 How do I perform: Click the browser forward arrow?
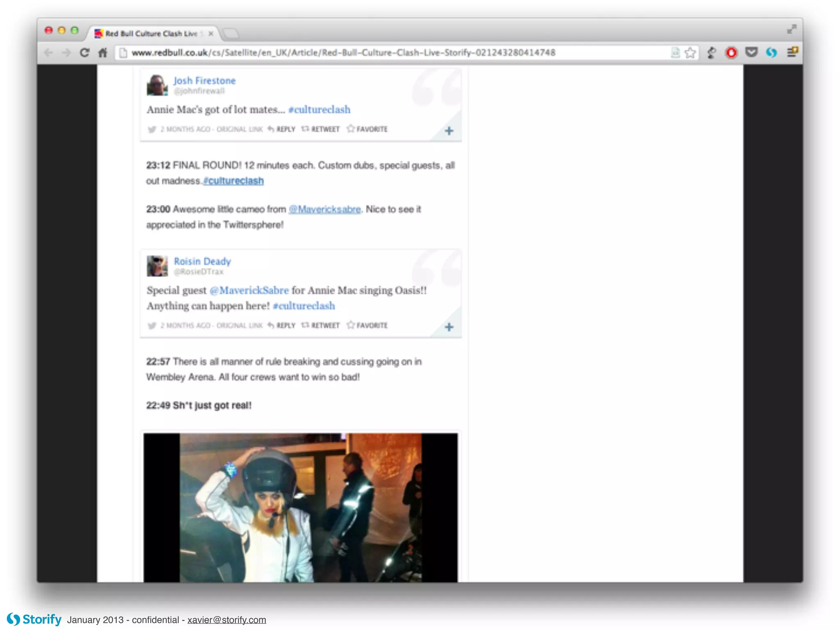click(66, 52)
